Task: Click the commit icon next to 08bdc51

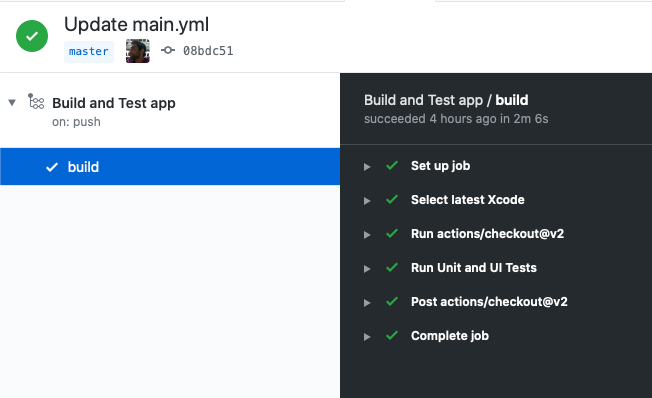Action: click(168, 50)
